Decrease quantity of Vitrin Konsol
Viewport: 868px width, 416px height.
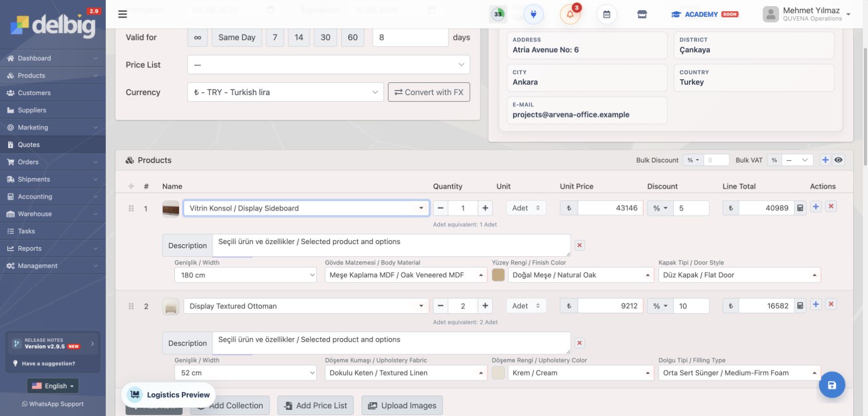tap(440, 208)
